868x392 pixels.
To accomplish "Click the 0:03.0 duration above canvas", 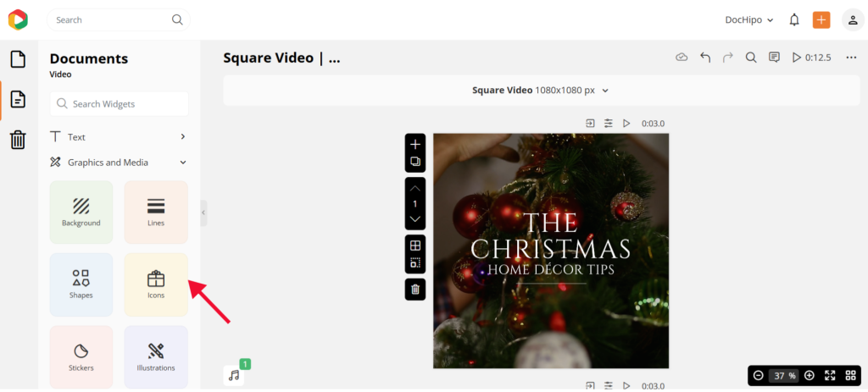I will click(654, 124).
